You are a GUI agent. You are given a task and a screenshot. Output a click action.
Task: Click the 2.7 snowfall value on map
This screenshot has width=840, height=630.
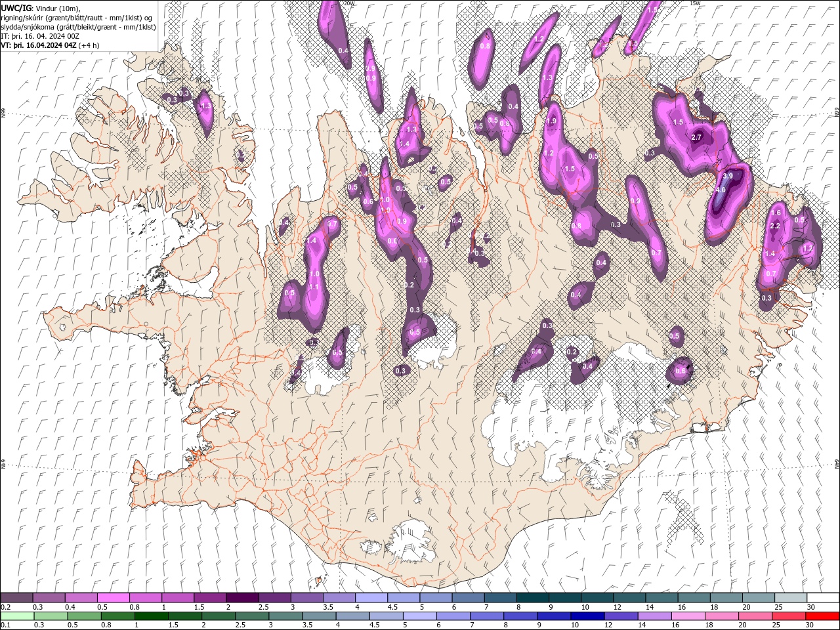[x=697, y=137]
